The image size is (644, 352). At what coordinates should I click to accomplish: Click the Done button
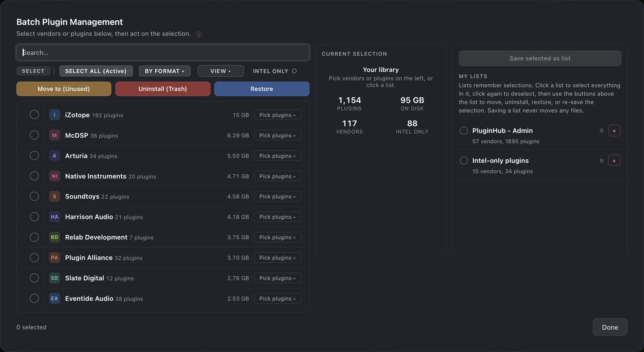[x=610, y=327]
